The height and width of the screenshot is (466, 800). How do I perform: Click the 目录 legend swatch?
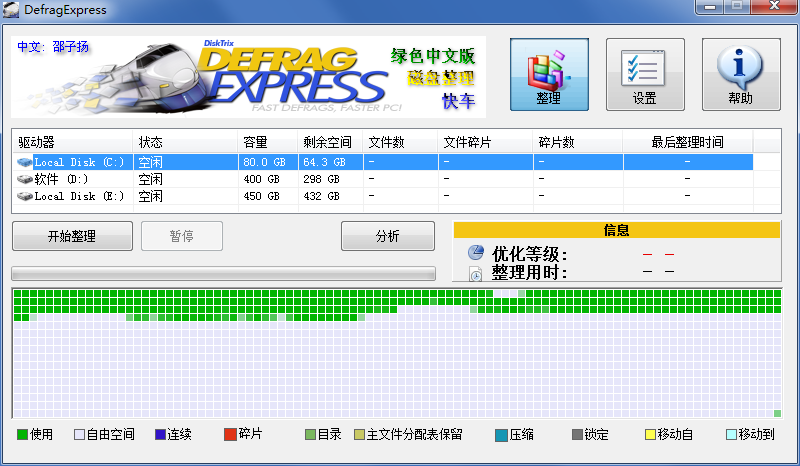point(310,434)
